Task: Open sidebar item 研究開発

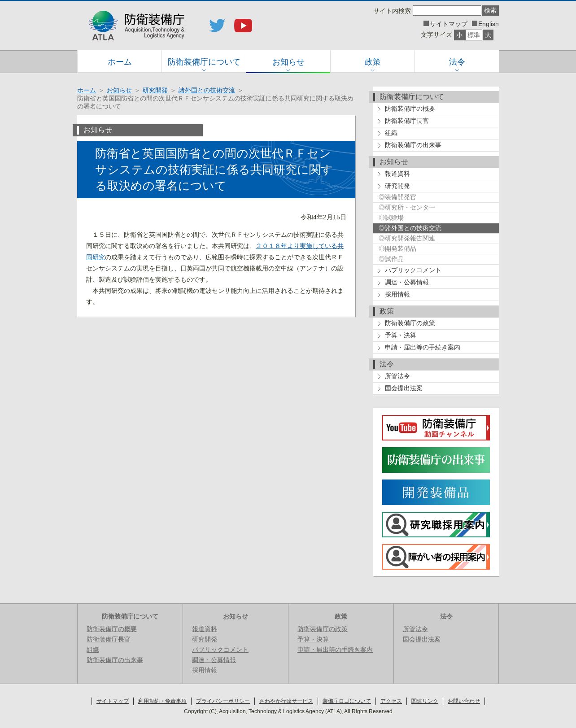Action: pyautogui.click(x=436, y=186)
